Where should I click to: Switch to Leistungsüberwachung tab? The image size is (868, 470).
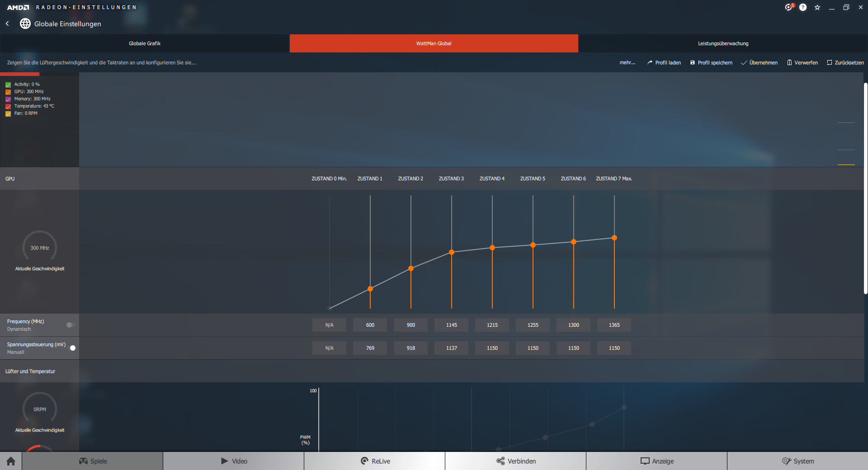(723, 43)
